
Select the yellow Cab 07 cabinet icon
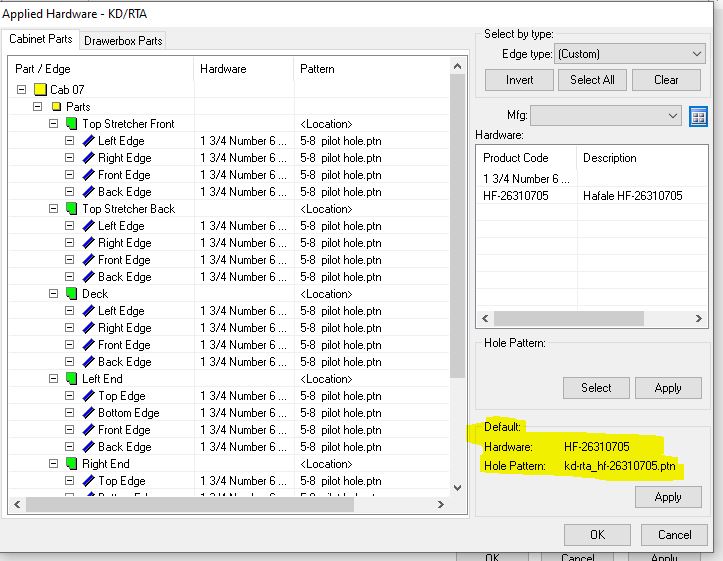point(41,89)
